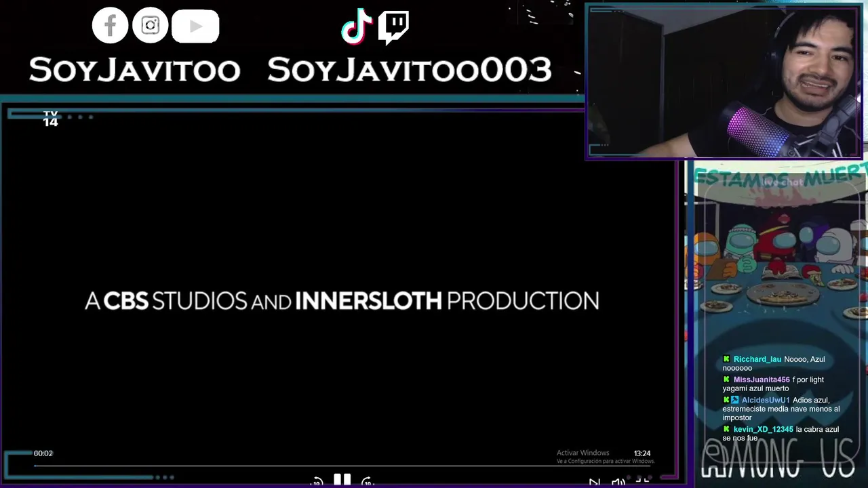Click the chat message 'Noooo, Azul noooooo'
868x488 pixels.
pos(774,363)
